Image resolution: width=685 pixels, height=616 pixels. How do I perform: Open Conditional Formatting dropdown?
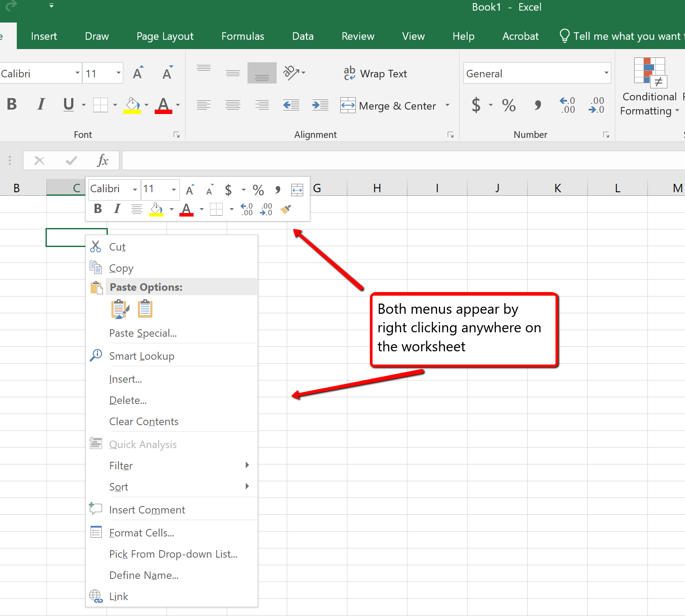click(x=650, y=87)
